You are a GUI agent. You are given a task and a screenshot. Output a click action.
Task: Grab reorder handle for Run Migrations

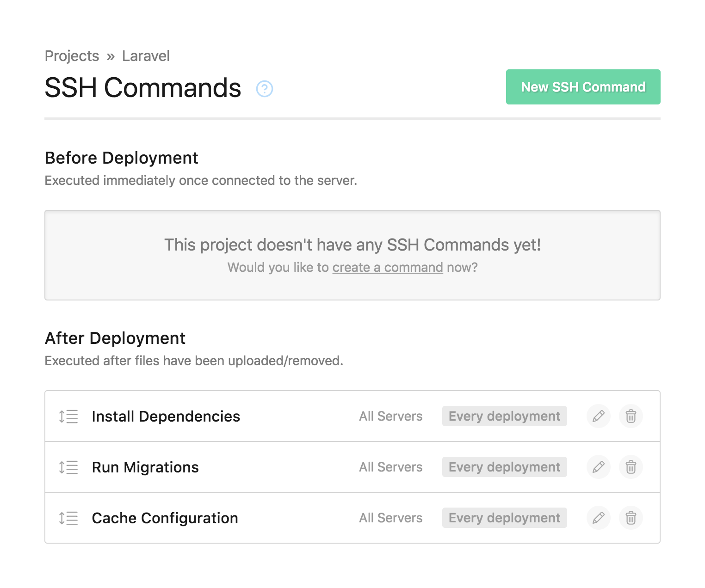tap(68, 467)
